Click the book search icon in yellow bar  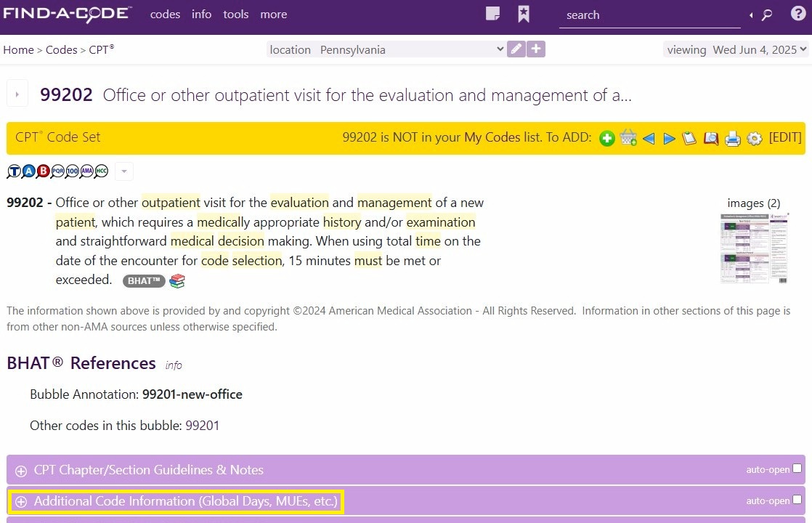coord(710,138)
